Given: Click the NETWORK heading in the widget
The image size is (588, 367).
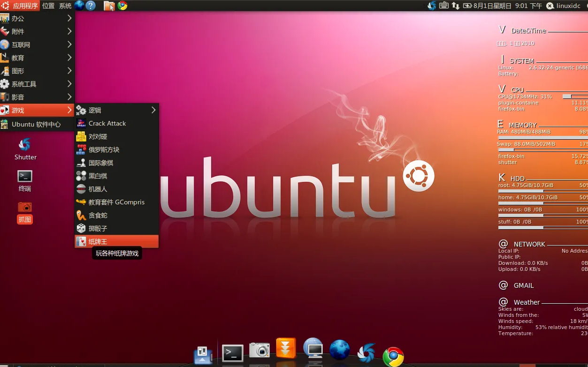Looking at the screenshot, I should (529, 244).
